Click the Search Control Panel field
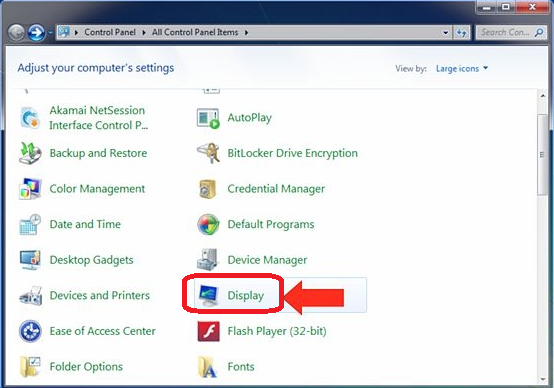This screenshot has width=554, height=388. coord(511,33)
